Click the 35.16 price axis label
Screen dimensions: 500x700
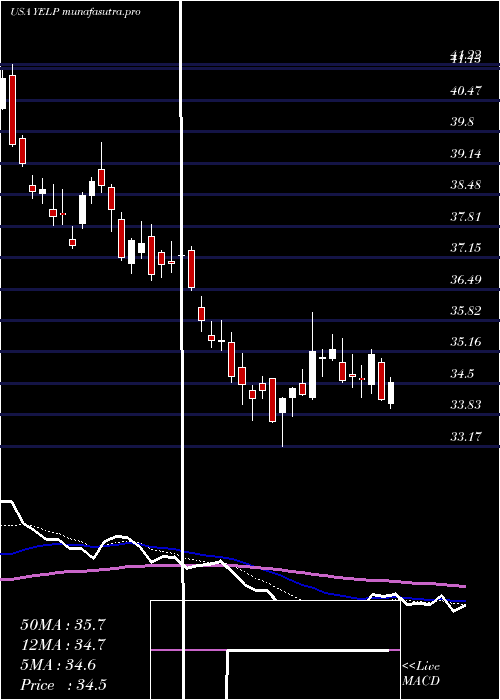coord(466,342)
